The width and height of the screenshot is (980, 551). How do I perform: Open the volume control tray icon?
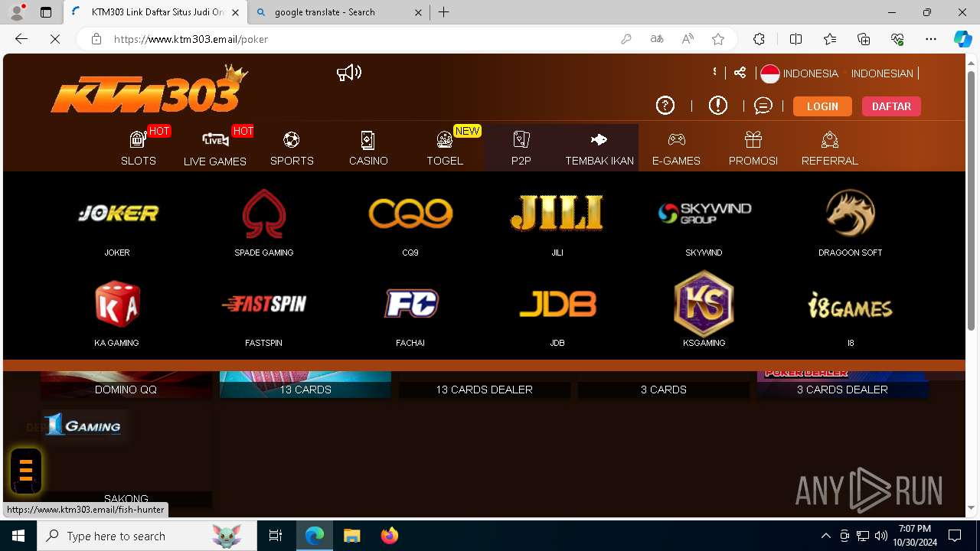(881, 536)
